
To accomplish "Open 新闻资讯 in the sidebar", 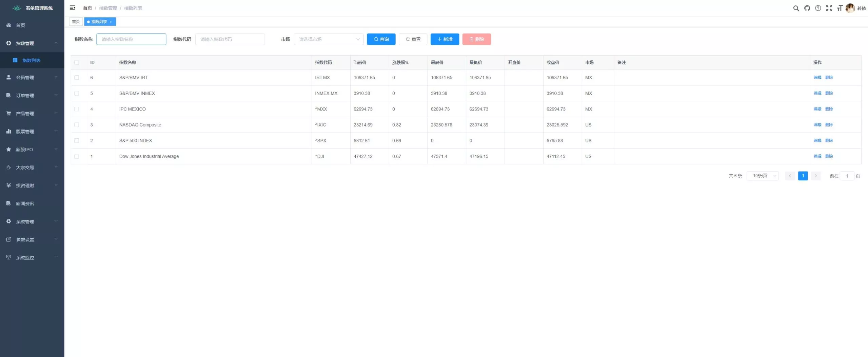I will [x=25, y=203].
